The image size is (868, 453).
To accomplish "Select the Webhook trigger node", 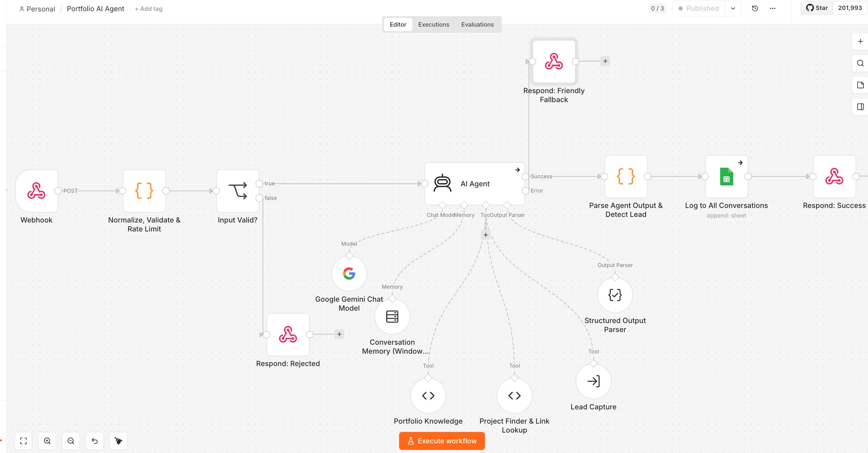I will tap(37, 191).
